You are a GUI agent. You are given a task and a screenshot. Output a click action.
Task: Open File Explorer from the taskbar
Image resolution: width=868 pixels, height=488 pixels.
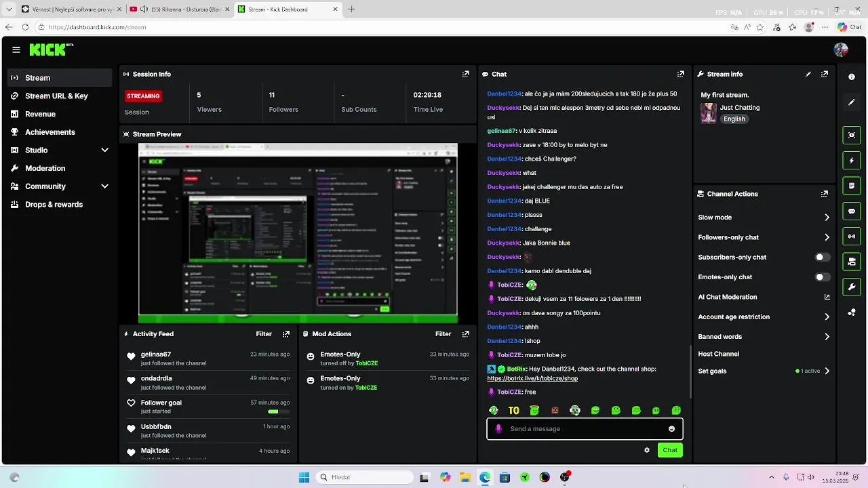pos(465,477)
